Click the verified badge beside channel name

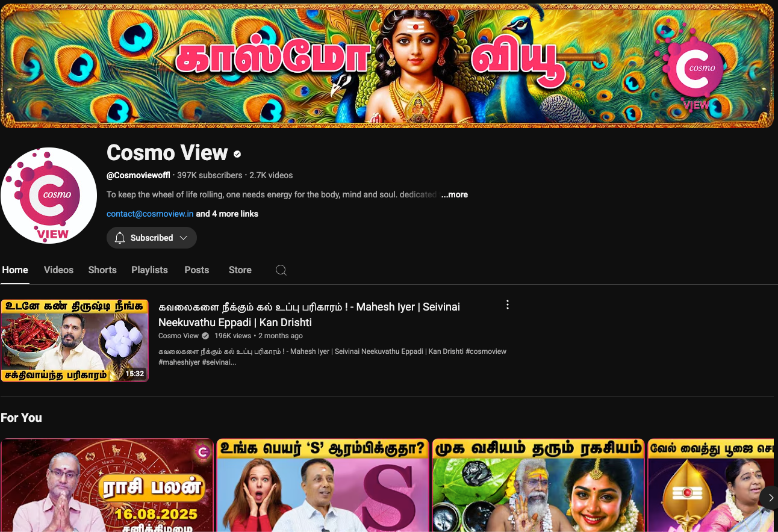[x=237, y=154]
